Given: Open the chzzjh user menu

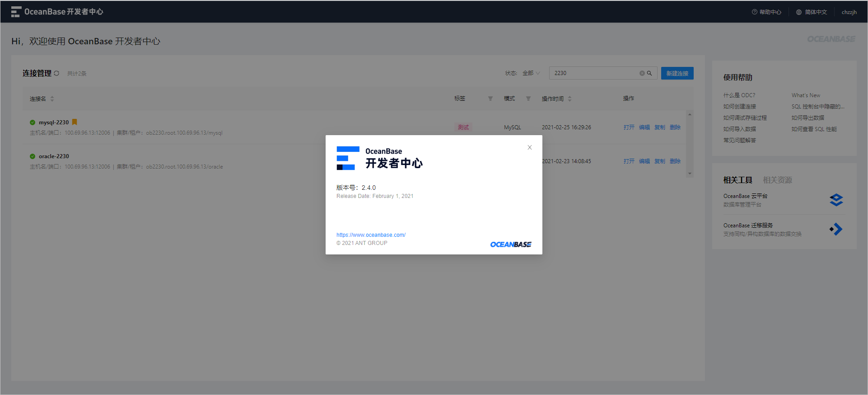Looking at the screenshot, I should [849, 12].
